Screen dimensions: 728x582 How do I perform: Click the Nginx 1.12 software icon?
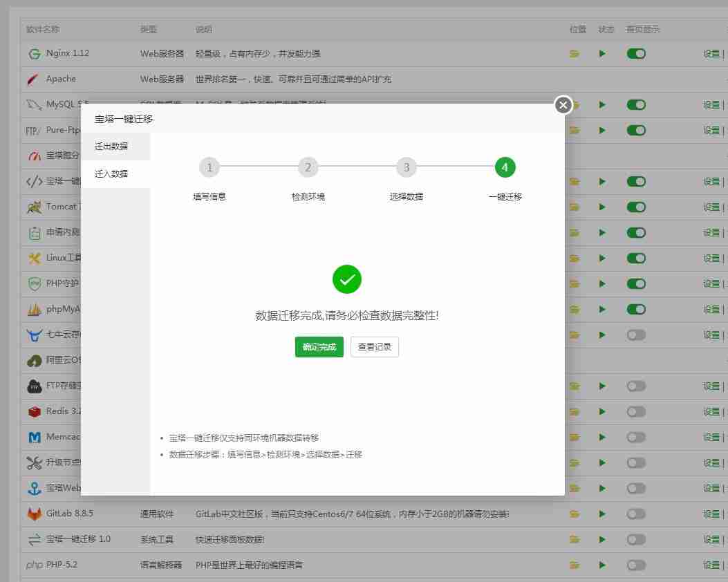(x=34, y=53)
